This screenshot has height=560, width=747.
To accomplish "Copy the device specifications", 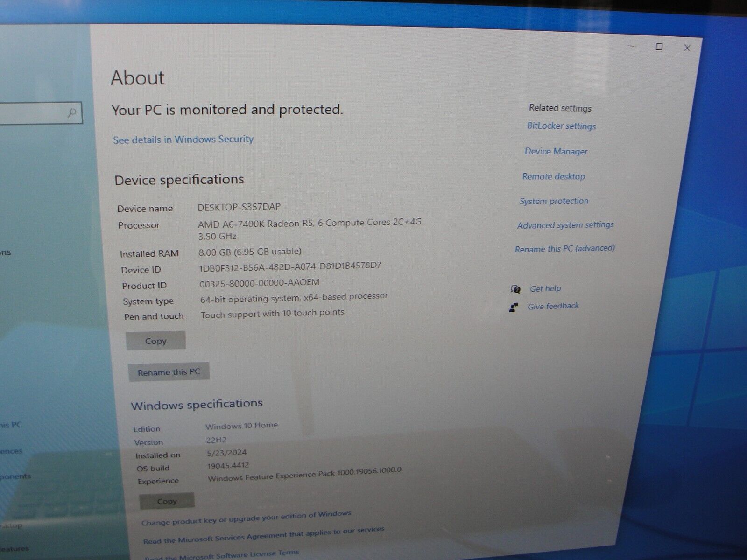I will click(x=155, y=341).
